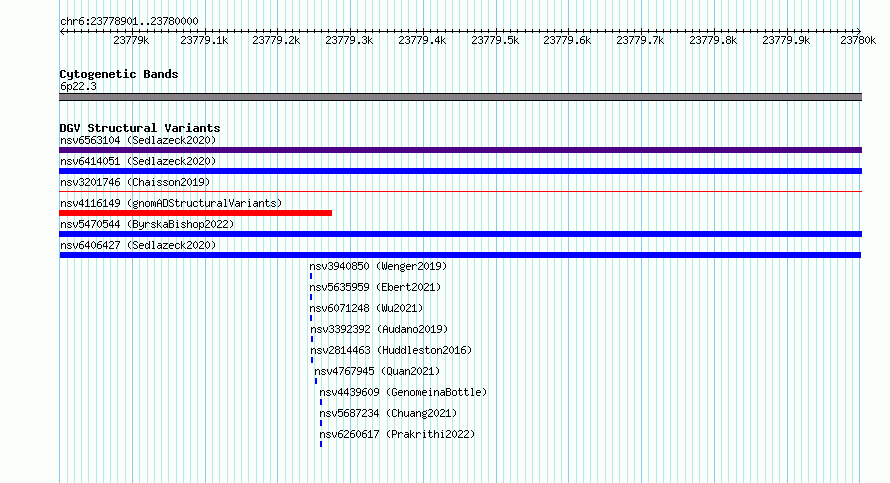
Task: Click the nsv6406427 (Sedlazeck2020) label
Action: pos(138,245)
